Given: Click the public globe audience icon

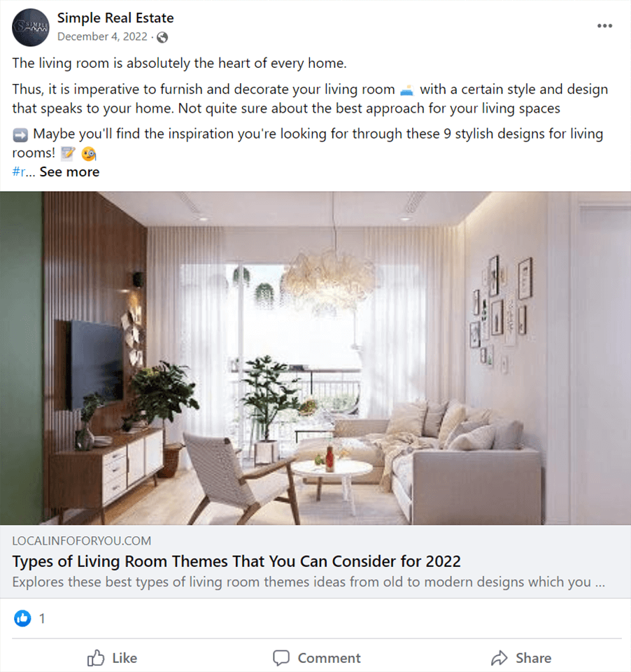Looking at the screenshot, I should tap(162, 37).
